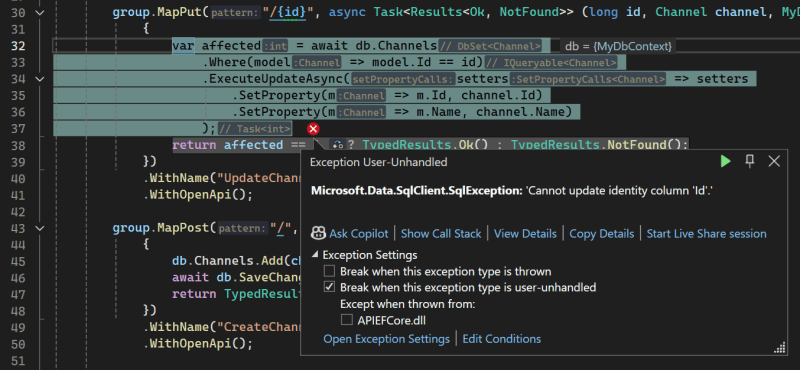Click the green Continue play icon in exception popup
The image size is (800, 370).
pos(725,162)
